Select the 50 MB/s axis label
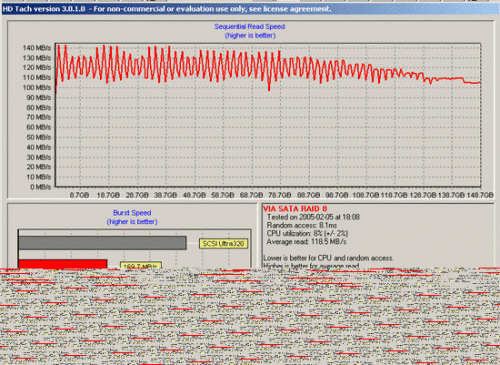 [x=38, y=137]
